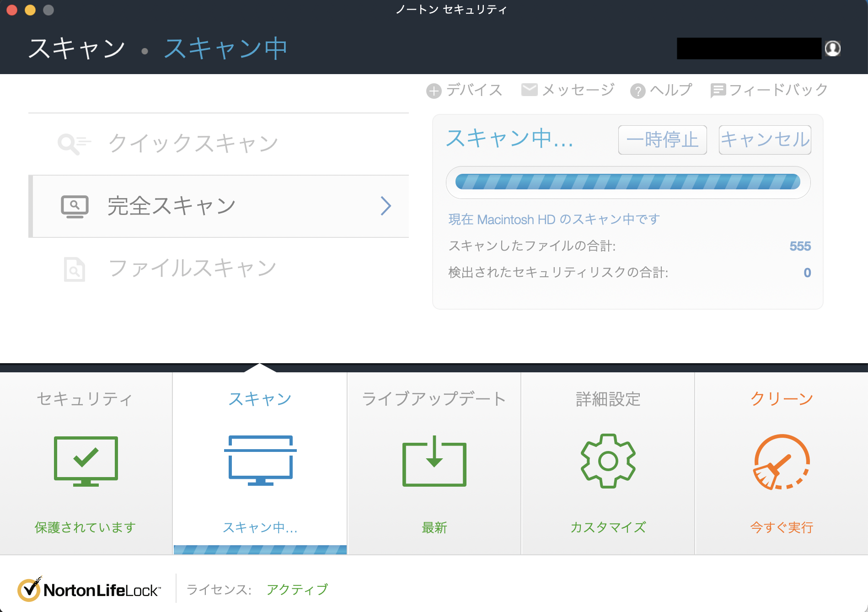Open the フィードバック feedback link

click(x=769, y=90)
